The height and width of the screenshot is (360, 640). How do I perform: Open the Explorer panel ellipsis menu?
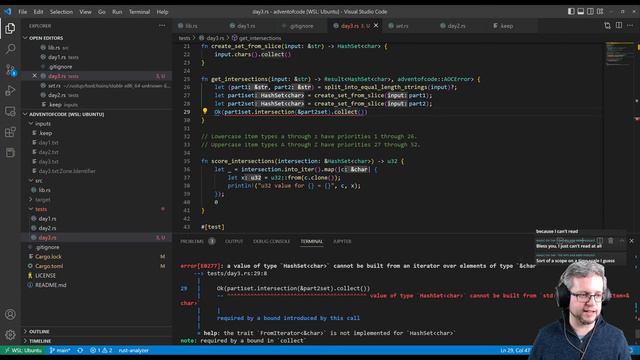tap(162, 25)
